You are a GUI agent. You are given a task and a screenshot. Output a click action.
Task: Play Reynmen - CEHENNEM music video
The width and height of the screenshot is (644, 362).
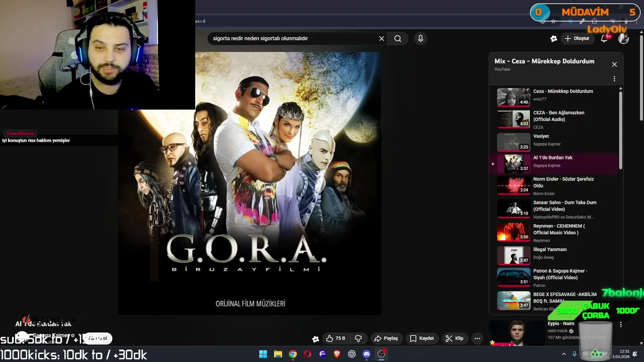[x=553, y=232]
